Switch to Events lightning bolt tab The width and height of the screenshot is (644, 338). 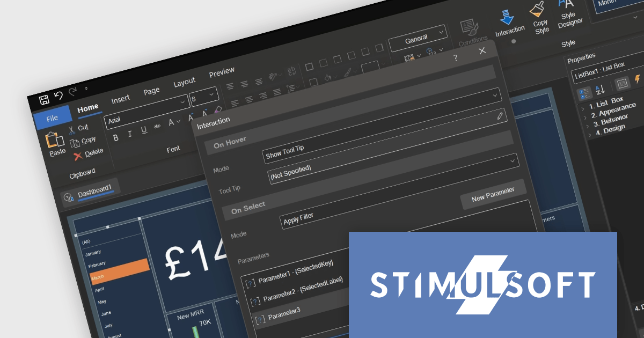638,79
